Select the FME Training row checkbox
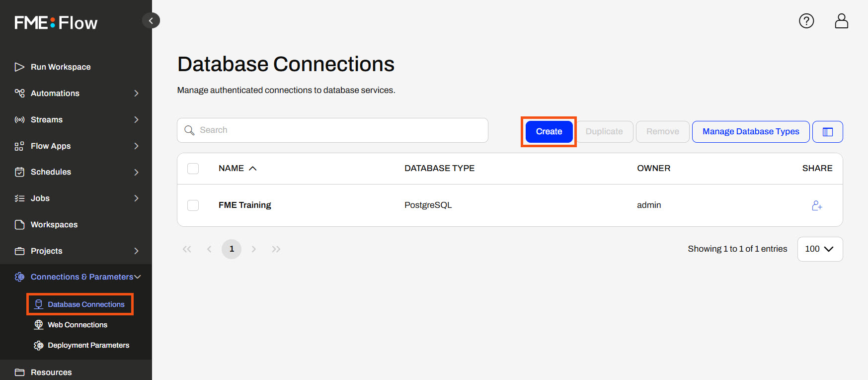868x380 pixels. (x=193, y=205)
